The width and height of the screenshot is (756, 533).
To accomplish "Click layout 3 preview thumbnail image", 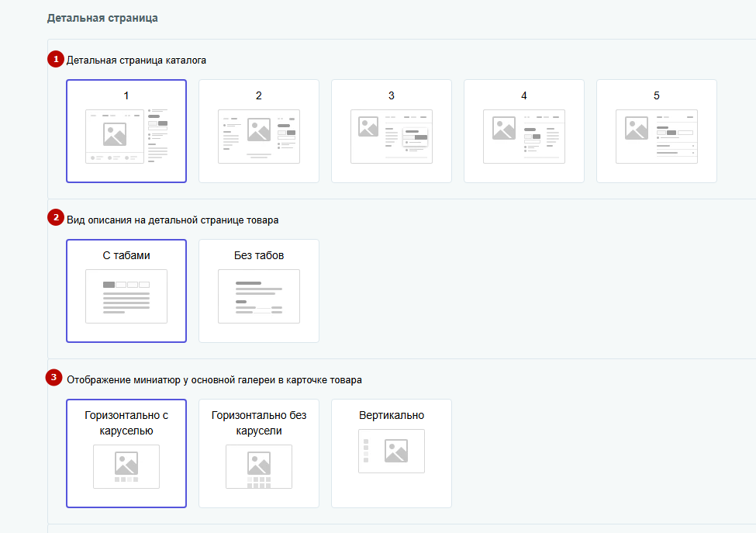I will (392, 137).
